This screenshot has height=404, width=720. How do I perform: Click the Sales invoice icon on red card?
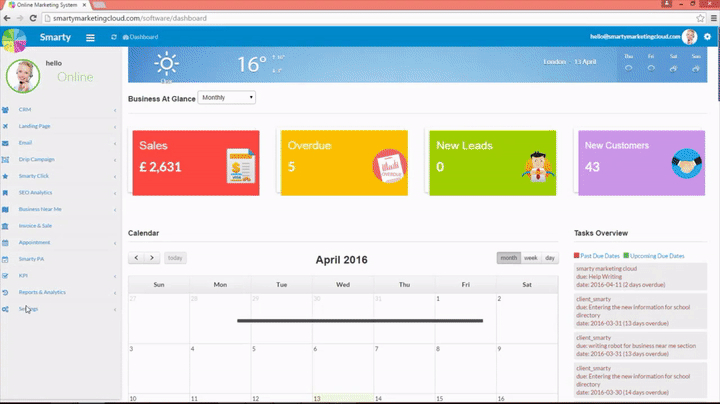(x=239, y=163)
